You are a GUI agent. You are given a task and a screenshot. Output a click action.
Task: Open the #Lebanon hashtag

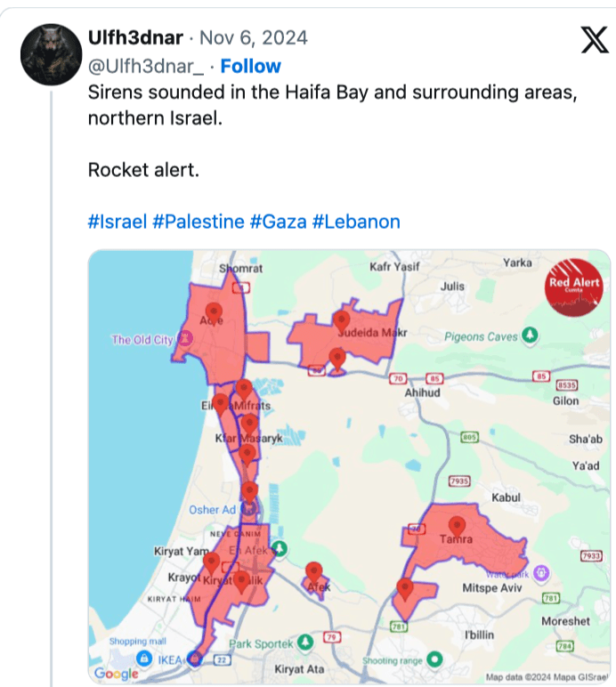click(x=356, y=222)
